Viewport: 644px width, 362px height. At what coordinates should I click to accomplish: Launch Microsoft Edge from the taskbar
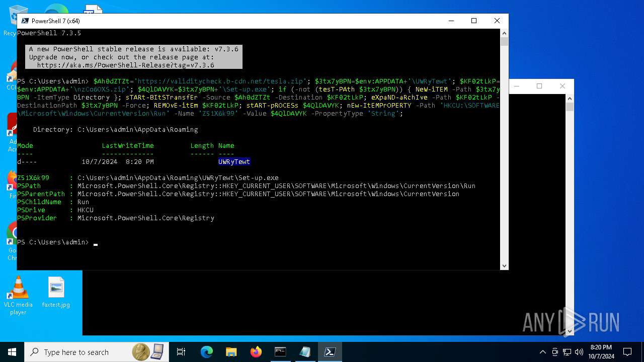coord(207,352)
